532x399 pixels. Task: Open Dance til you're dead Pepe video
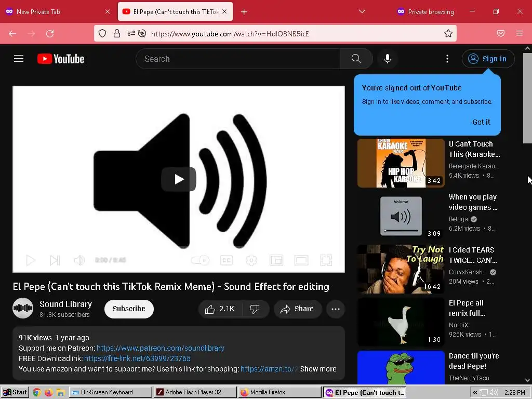click(401, 367)
